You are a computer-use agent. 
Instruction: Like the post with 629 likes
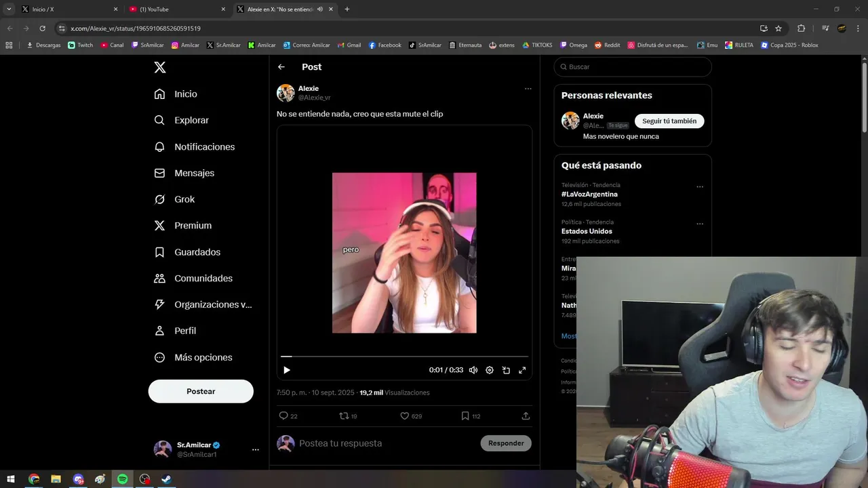[x=411, y=416]
